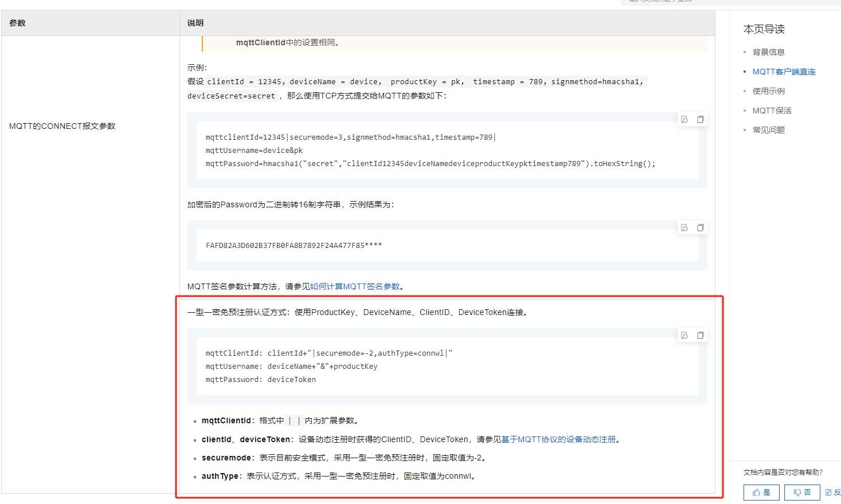This screenshot has height=504, width=841.
Task: Click the mqttPassword: deviceToken code line
Action: click(x=261, y=380)
